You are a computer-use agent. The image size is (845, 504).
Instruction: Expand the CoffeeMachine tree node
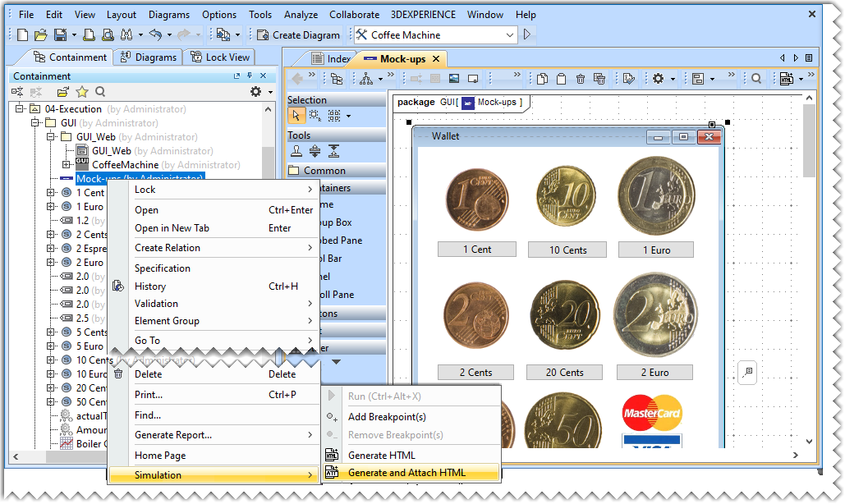[67, 165]
